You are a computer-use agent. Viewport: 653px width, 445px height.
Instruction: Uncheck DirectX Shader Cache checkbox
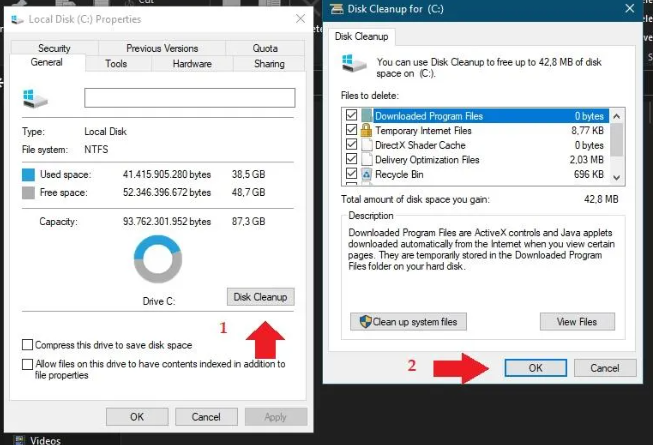(x=351, y=144)
